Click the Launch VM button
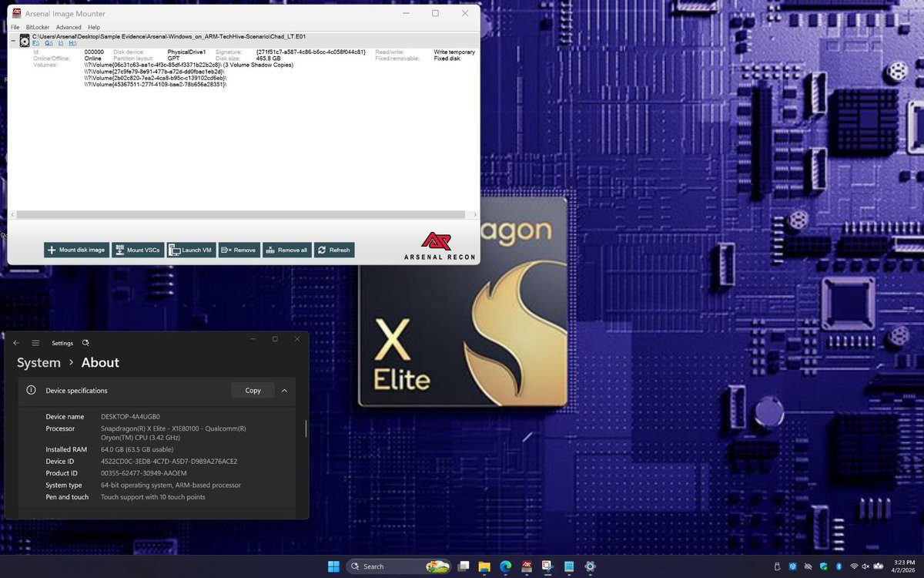 click(191, 250)
